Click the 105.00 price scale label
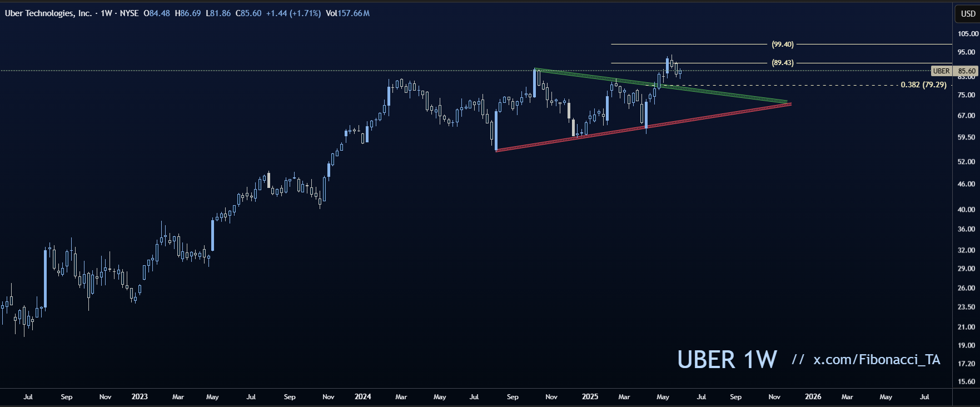 coord(967,34)
